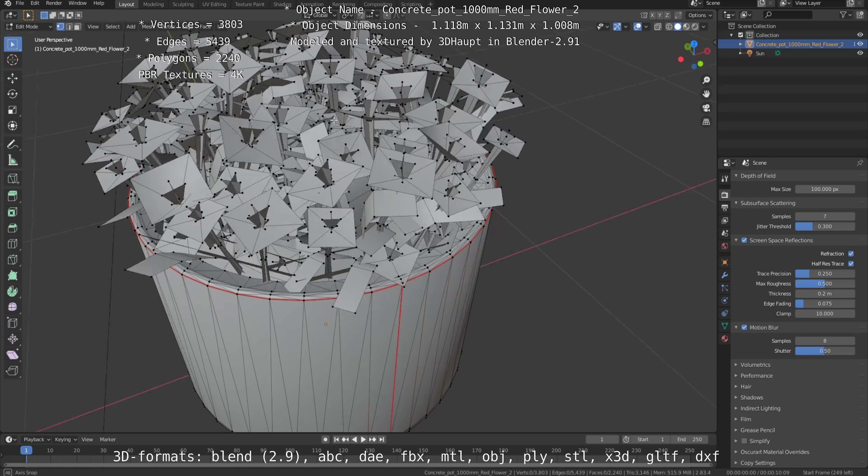Expand the Performance panel
Image resolution: width=868 pixels, height=476 pixels.
click(x=756, y=376)
